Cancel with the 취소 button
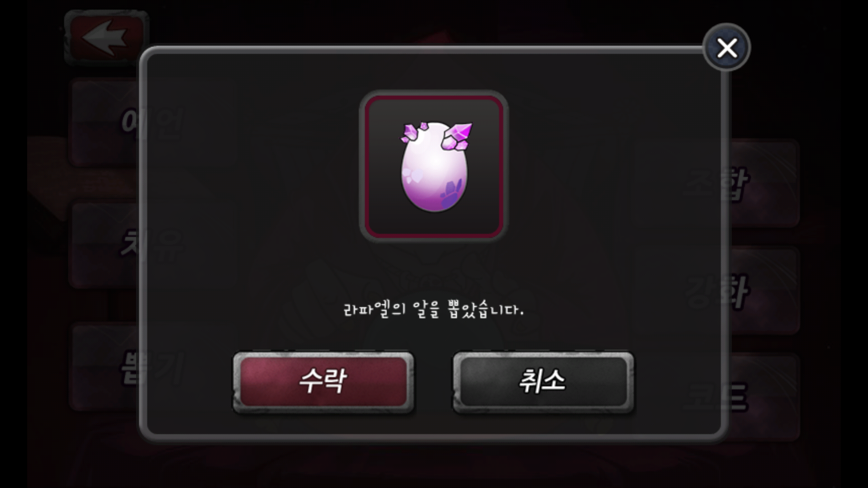Screen dimensions: 868x488 pyautogui.click(x=543, y=382)
